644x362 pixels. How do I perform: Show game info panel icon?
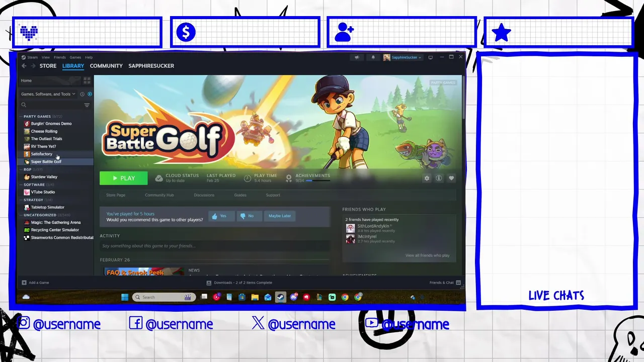[x=439, y=178]
